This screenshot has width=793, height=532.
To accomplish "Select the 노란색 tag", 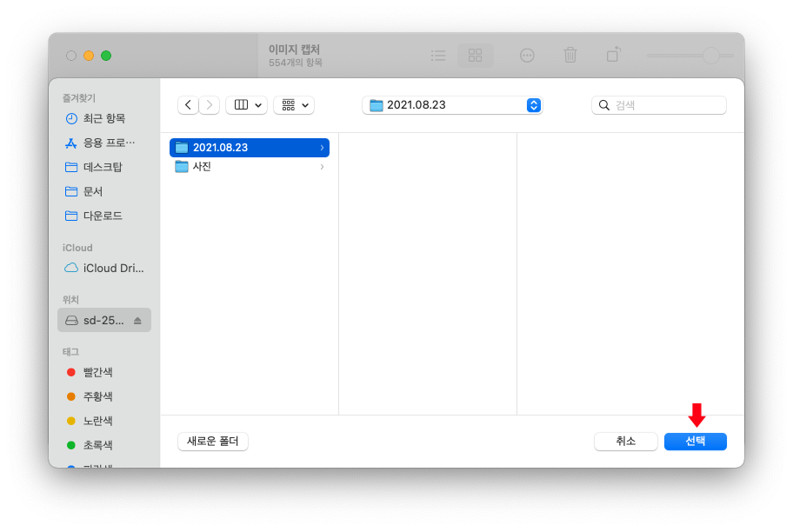I will (104, 421).
